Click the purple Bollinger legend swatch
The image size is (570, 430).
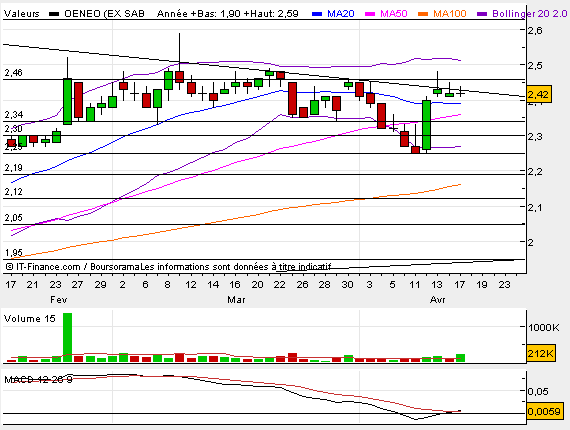[482, 14]
